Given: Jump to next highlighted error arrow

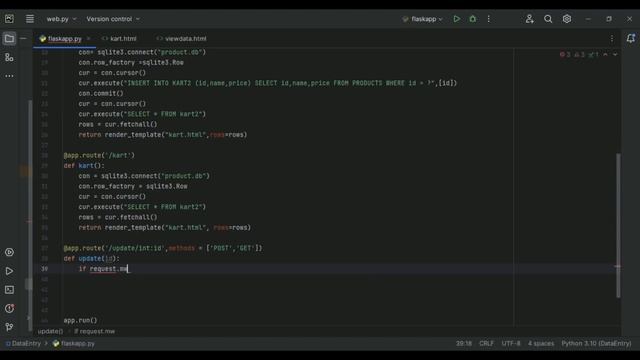Looking at the screenshot, I should [x=615, y=54].
